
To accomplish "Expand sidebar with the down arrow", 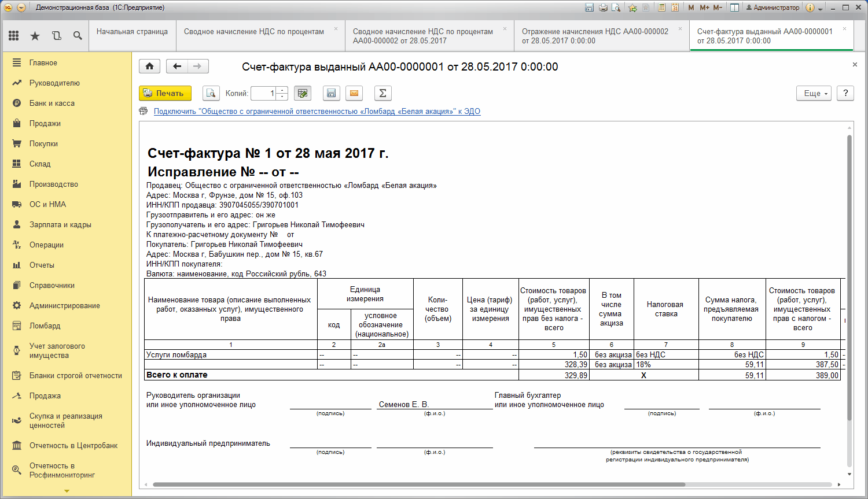I will 67,491.
